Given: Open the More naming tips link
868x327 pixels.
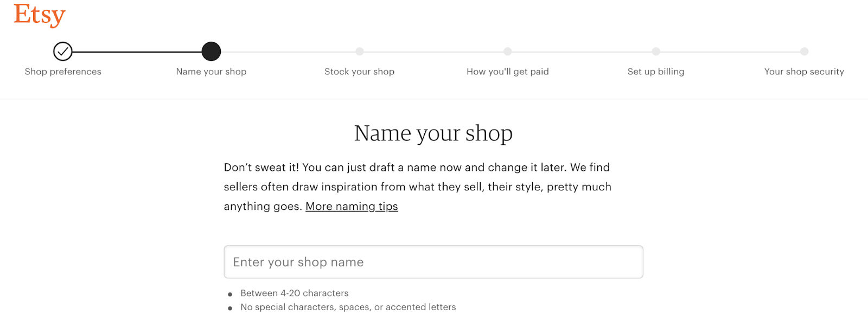Looking at the screenshot, I should click(x=352, y=207).
